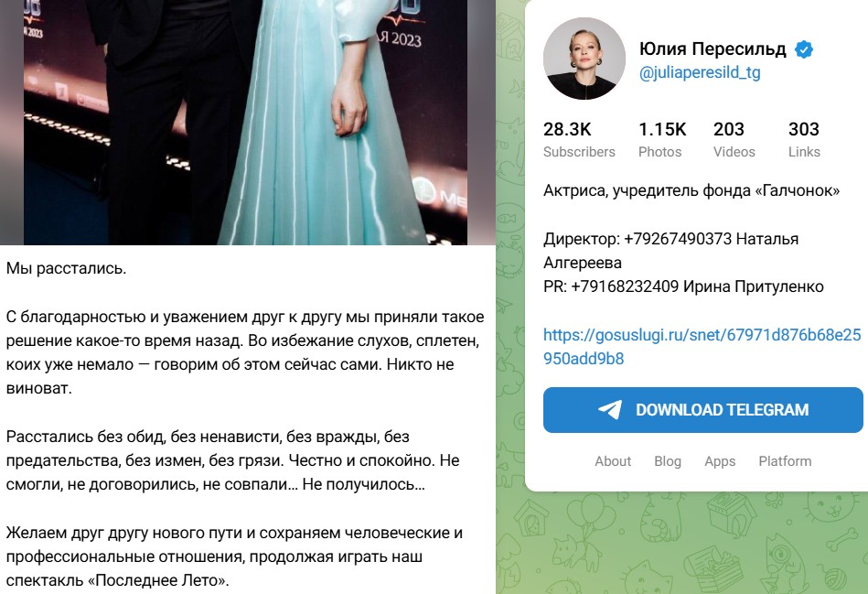Click the @juliaperesild_tg username link
Viewport: 868px width, 594px height.
coord(700,72)
